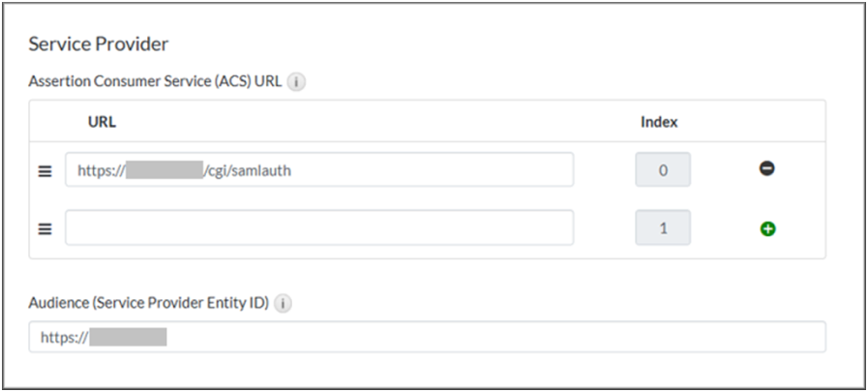Click the info icon beside Audience Entity ID

pyautogui.click(x=283, y=304)
